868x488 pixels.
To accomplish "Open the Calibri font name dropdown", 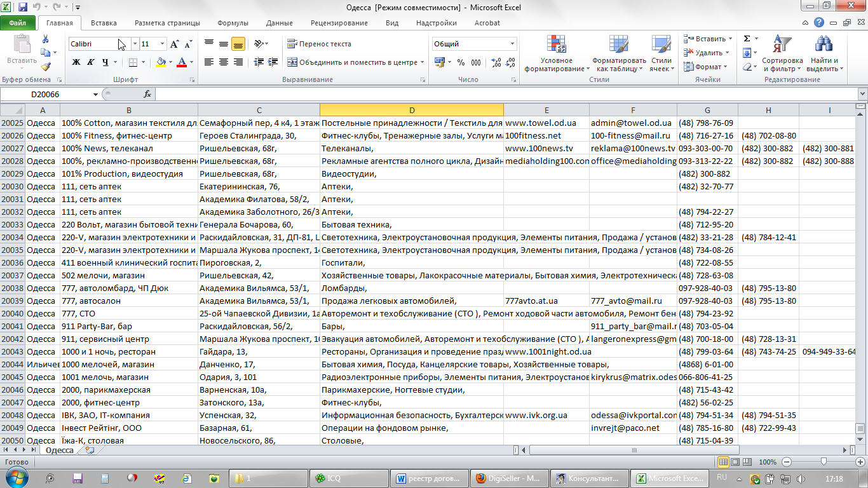I will [135, 44].
